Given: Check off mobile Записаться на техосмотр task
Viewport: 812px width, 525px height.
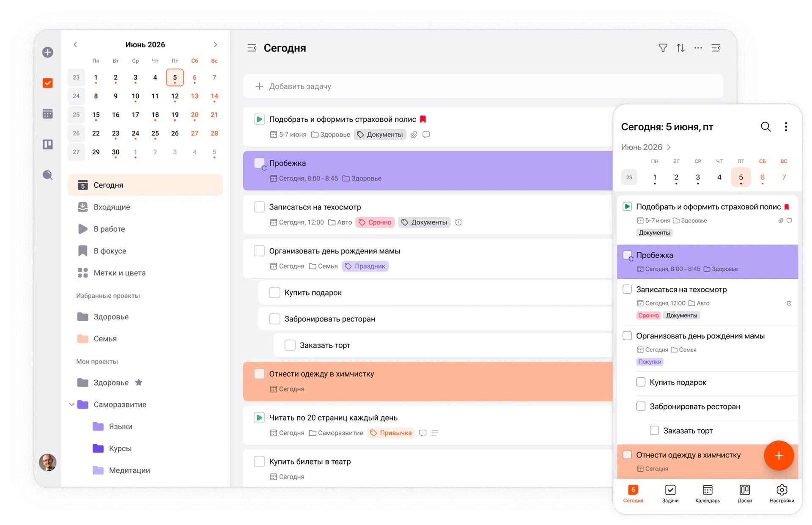Looking at the screenshot, I should (x=627, y=289).
